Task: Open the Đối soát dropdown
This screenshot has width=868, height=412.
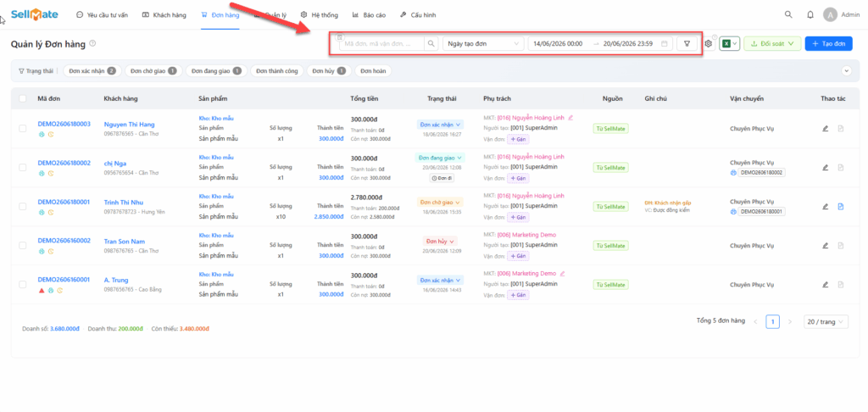Action: [x=772, y=44]
